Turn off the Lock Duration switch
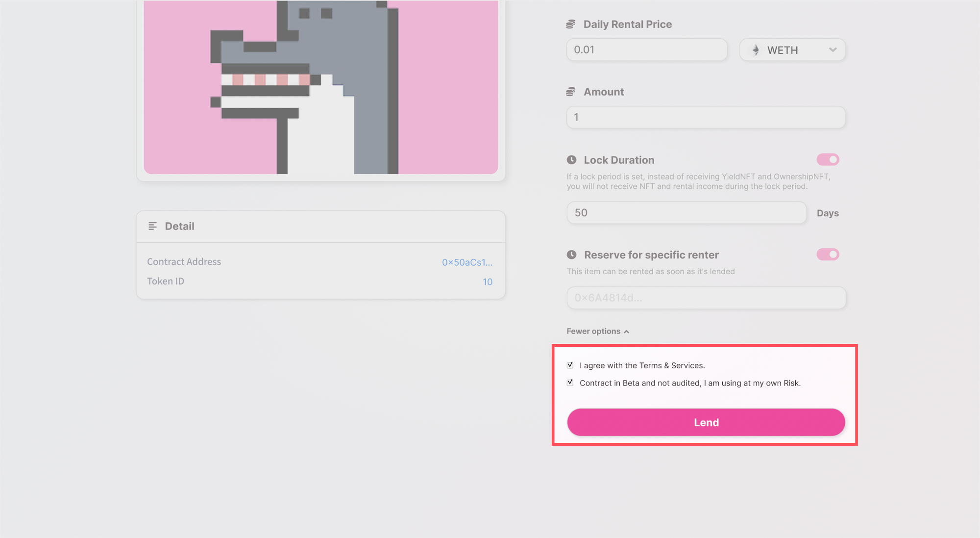The image size is (980, 538). click(x=828, y=159)
